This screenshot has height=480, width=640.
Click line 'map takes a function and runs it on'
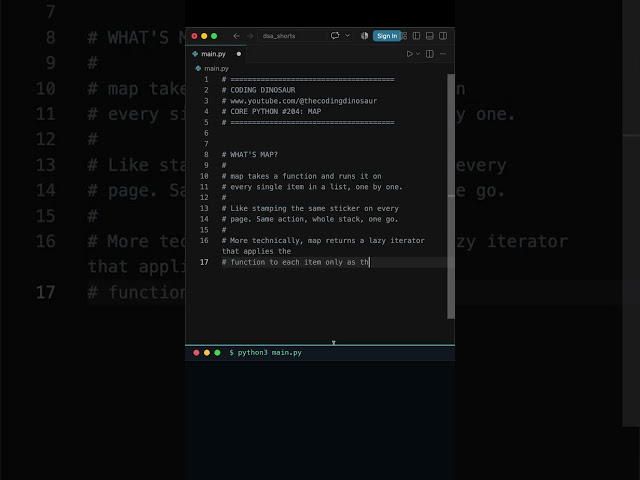pyautogui.click(x=302, y=176)
